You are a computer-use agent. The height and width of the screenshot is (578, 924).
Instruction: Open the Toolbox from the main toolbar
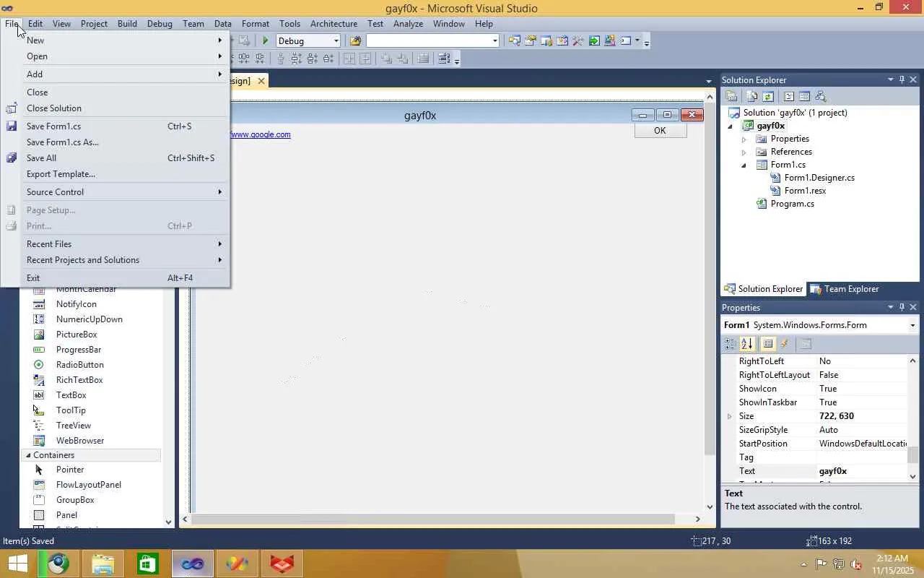click(x=578, y=41)
